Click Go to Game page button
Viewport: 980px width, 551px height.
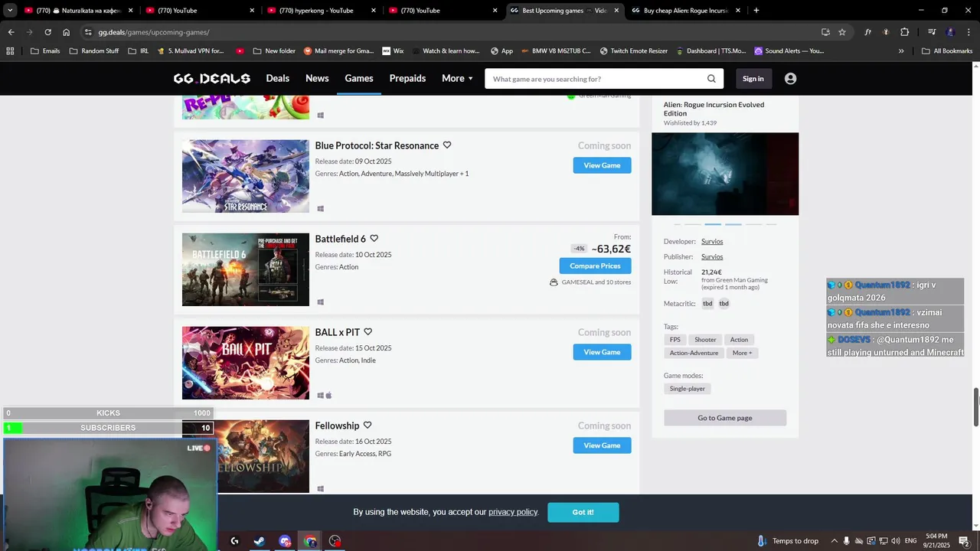point(725,418)
